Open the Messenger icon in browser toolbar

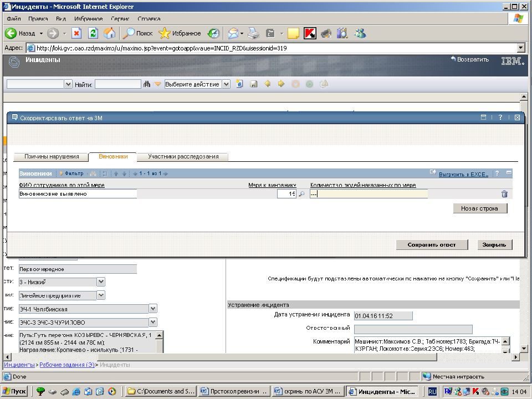click(x=360, y=33)
